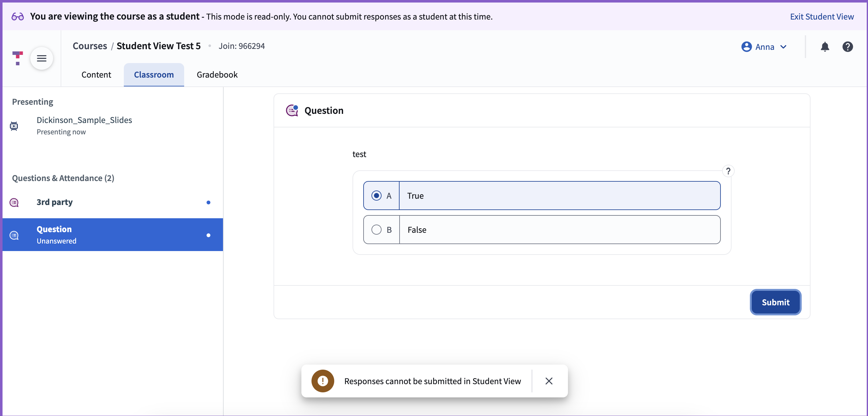Dismiss the Student View toast notification
The height and width of the screenshot is (416, 868).
549,381
